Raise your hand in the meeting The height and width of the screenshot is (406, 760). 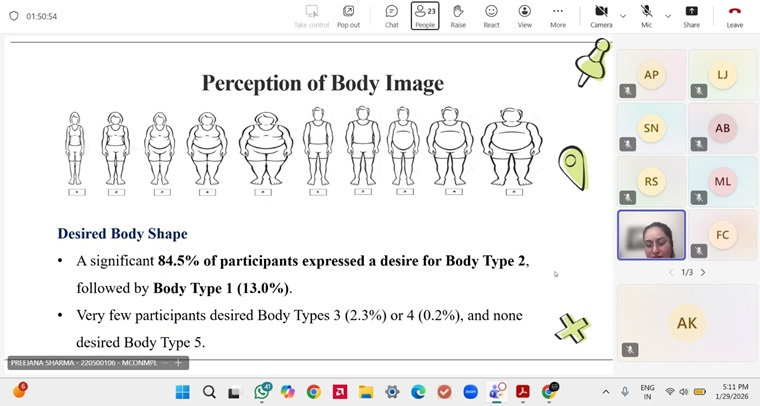pyautogui.click(x=458, y=15)
